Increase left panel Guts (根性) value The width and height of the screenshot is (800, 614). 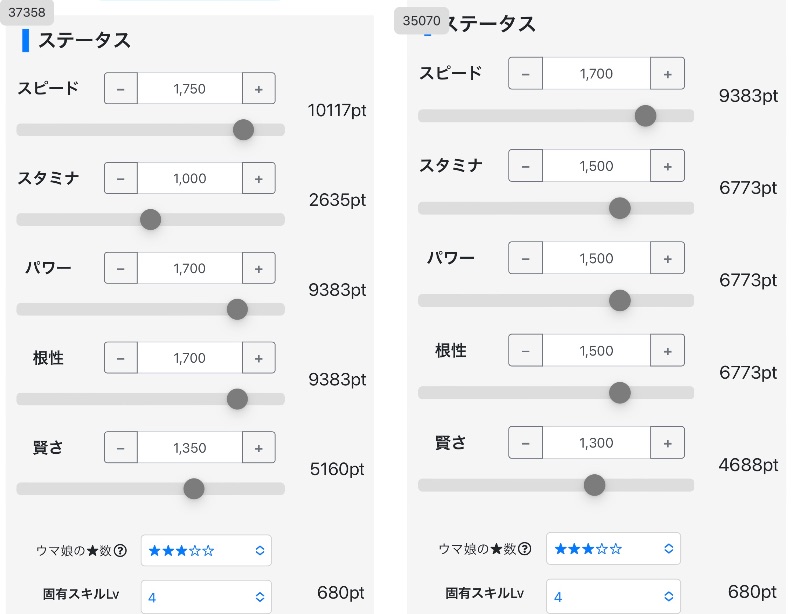click(x=258, y=358)
